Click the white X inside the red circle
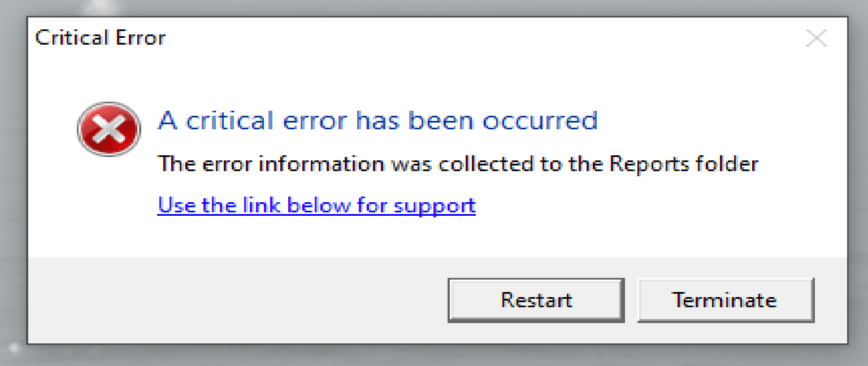The height and width of the screenshot is (366, 868). tap(108, 130)
